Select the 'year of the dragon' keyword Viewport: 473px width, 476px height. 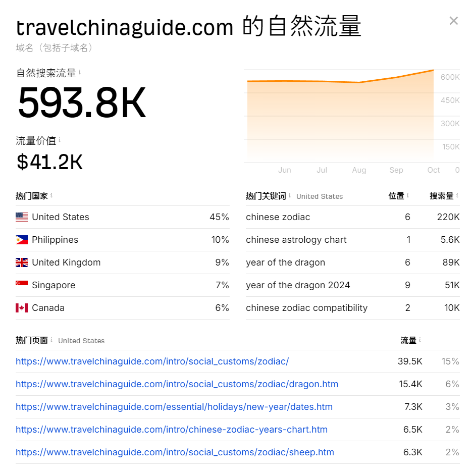coord(285,262)
